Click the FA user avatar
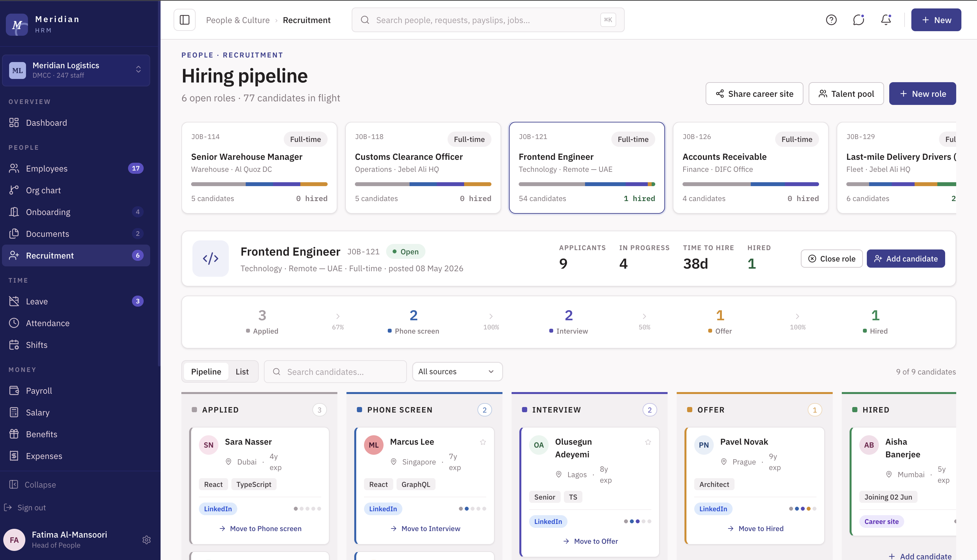This screenshot has width=977, height=560. [14, 540]
